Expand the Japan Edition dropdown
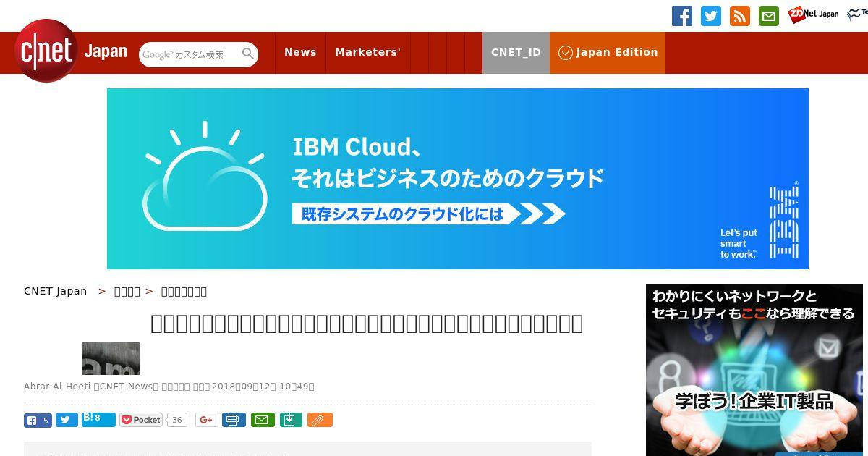The image size is (868, 456). pyautogui.click(x=608, y=52)
